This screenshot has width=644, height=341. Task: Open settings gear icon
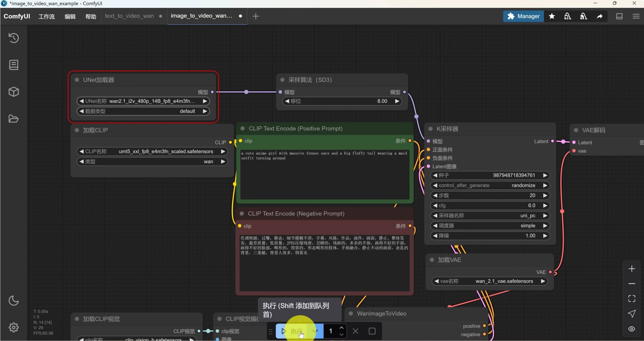click(14, 327)
